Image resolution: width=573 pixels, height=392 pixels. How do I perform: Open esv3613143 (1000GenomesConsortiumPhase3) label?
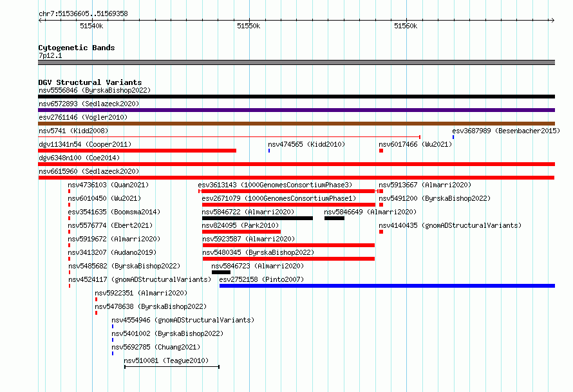(275, 185)
